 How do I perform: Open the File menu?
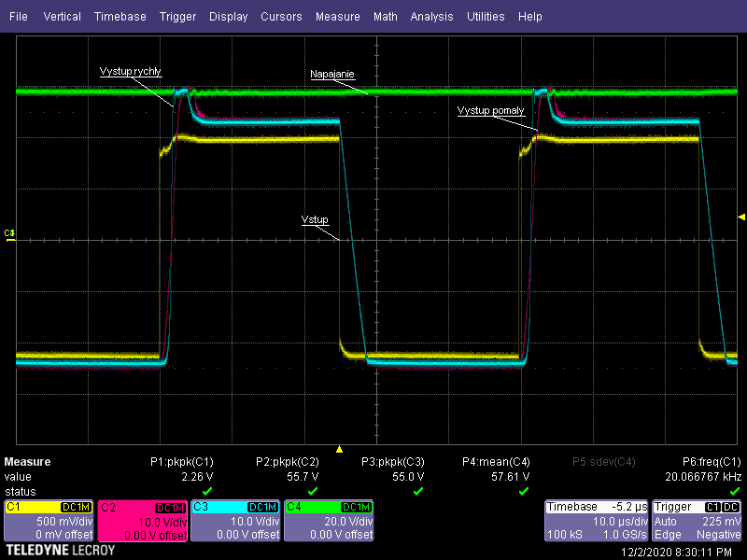pyautogui.click(x=19, y=17)
